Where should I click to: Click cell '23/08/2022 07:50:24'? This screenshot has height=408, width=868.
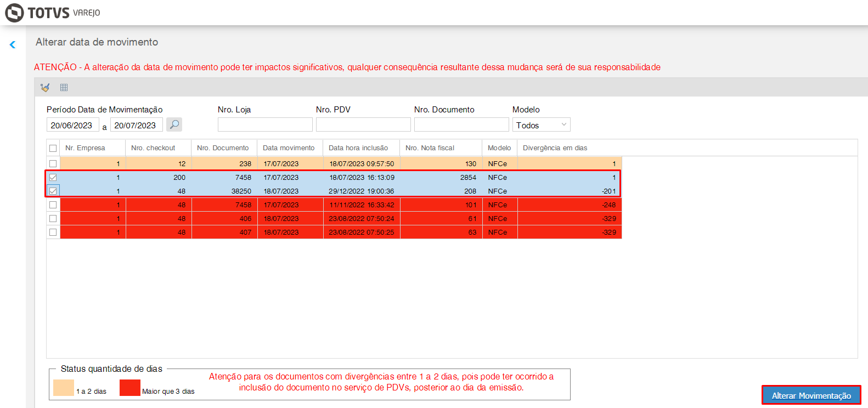point(362,218)
